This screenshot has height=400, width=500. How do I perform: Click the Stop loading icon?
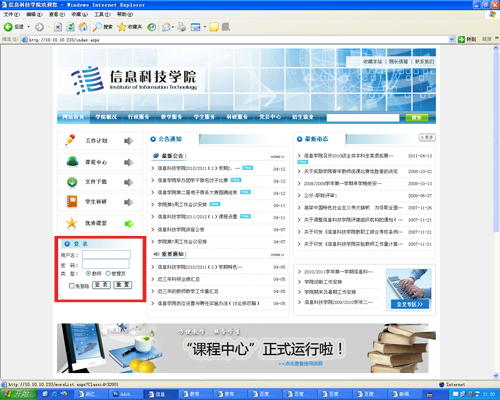pyautogui.click(x=58, y=27)
